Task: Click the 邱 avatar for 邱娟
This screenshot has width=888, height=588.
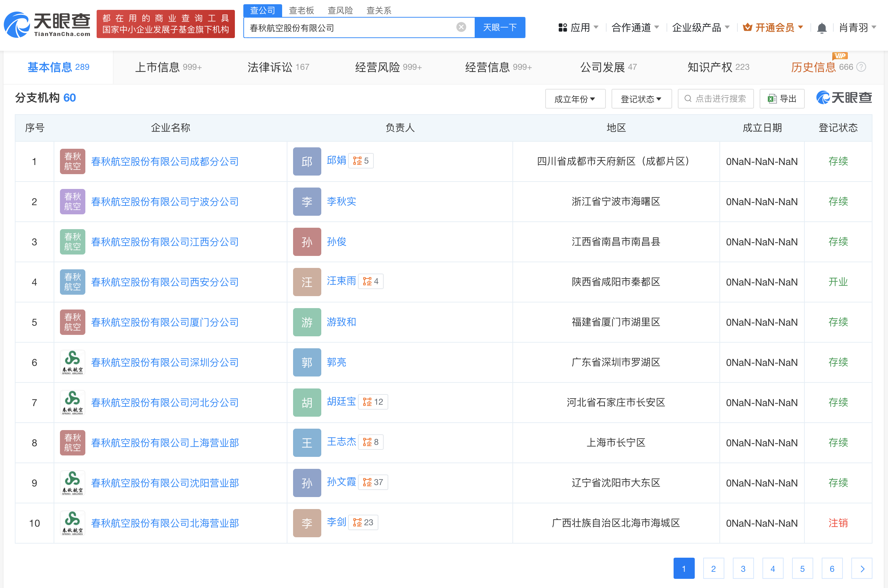Action: click(x=307, y=161)
